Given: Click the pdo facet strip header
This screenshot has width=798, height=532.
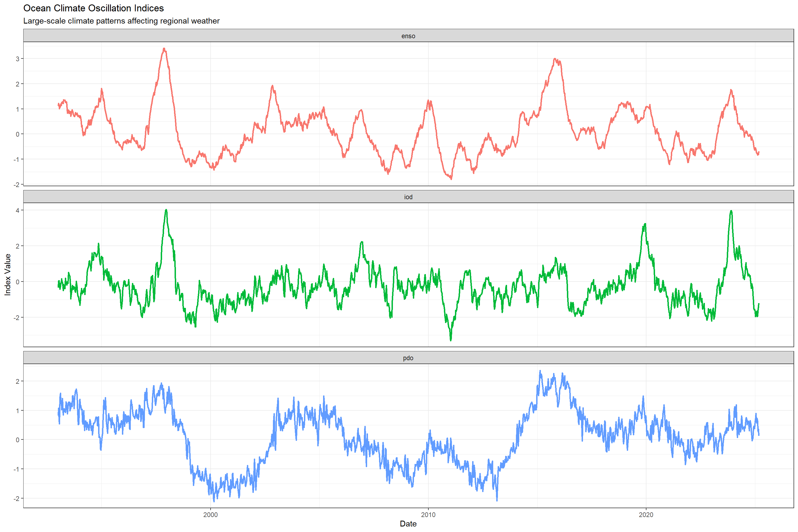Looking at the screenshot, I should (408, 358).
